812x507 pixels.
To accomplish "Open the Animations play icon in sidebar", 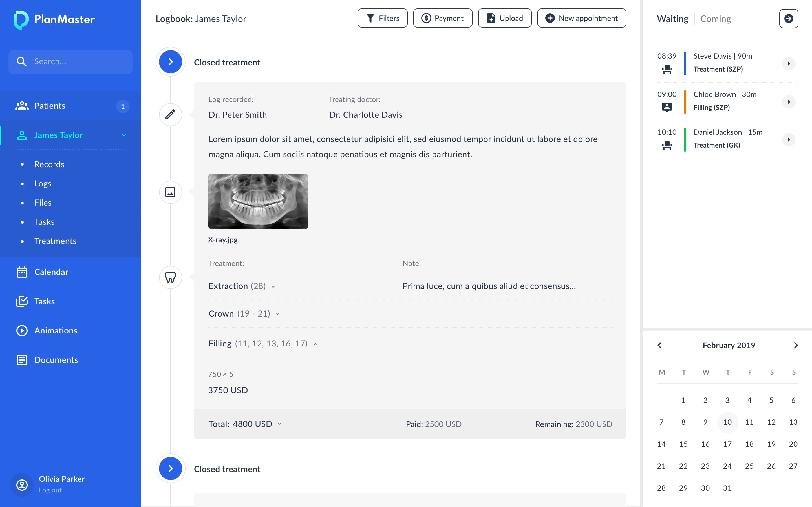I will 22,331.
